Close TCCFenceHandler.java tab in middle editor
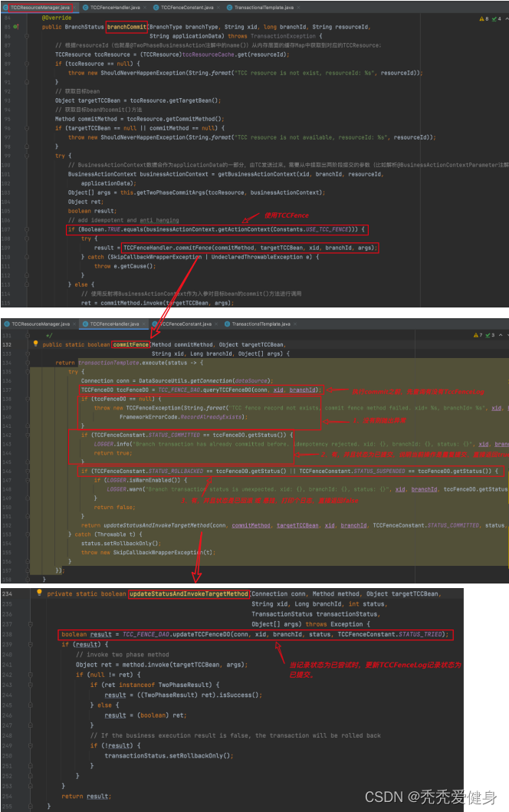The height and width of the screenshot is (812, 509). (143, 324)
